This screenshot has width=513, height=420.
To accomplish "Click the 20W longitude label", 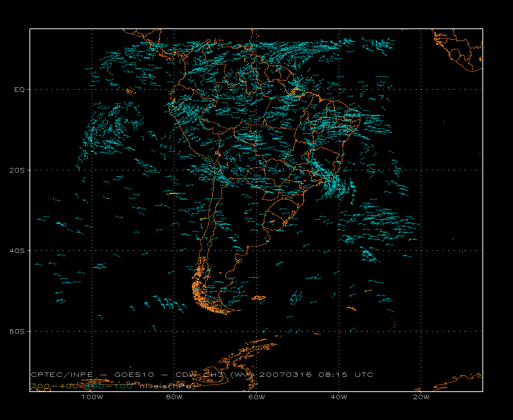I will click(421, 397).
